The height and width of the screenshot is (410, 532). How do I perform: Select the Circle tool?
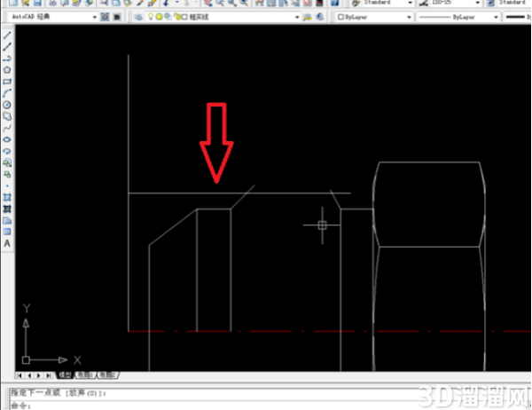pyautogui.click(x=7, y=105)
